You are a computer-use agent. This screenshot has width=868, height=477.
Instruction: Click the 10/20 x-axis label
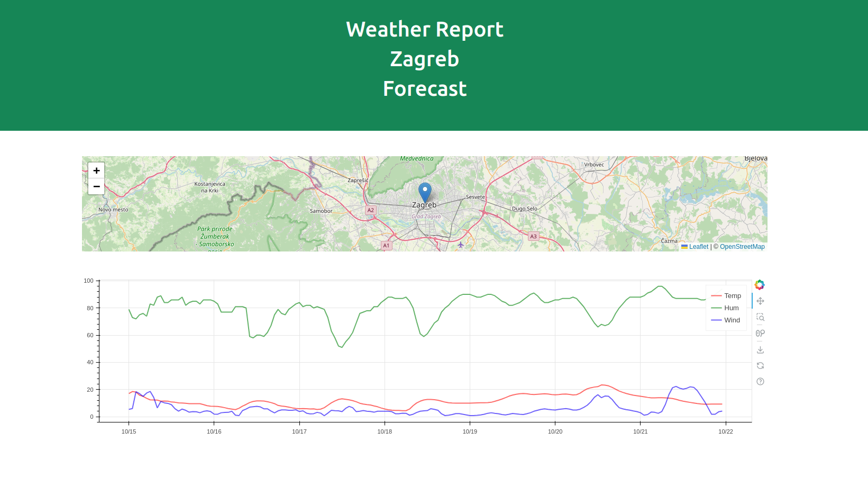point(555,431)
